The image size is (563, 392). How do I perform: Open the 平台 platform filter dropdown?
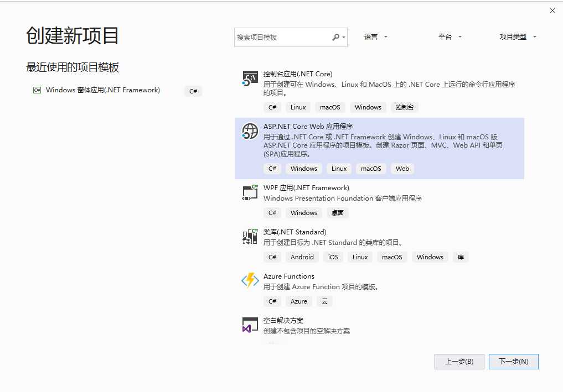pos(450,36)
